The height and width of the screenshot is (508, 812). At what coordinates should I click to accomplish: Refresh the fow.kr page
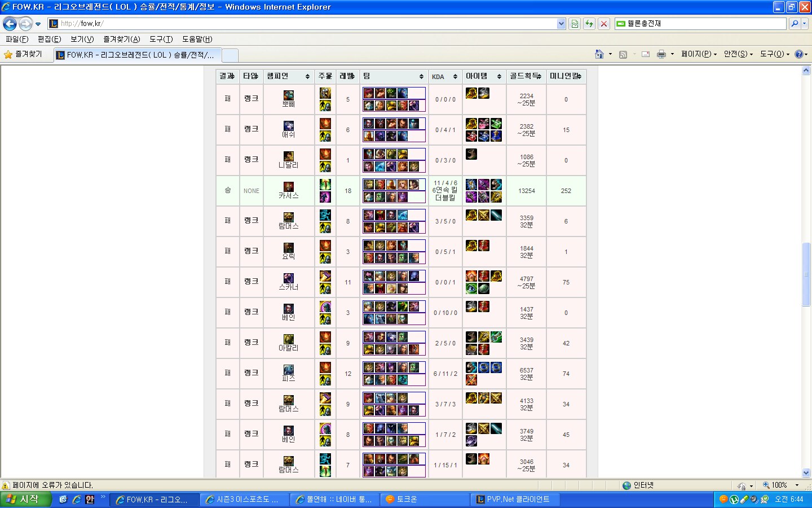[589, 24]
